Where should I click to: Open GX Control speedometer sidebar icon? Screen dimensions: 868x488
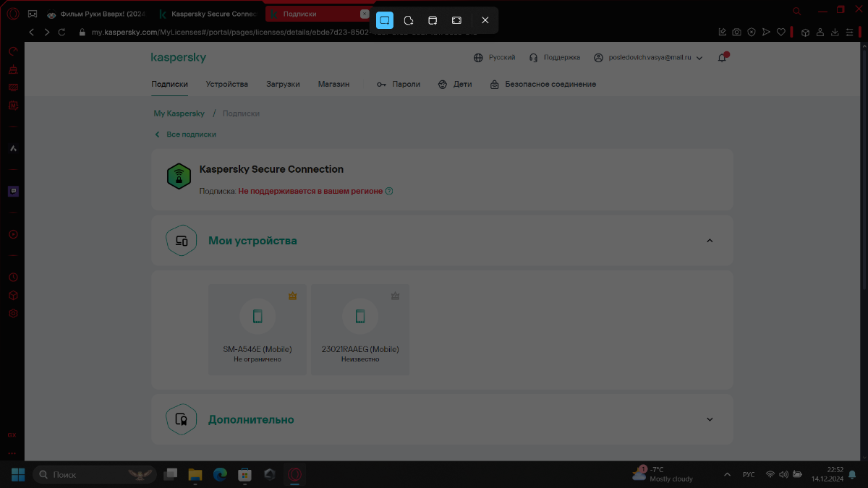pyautogui.click(x=13, y=51)
